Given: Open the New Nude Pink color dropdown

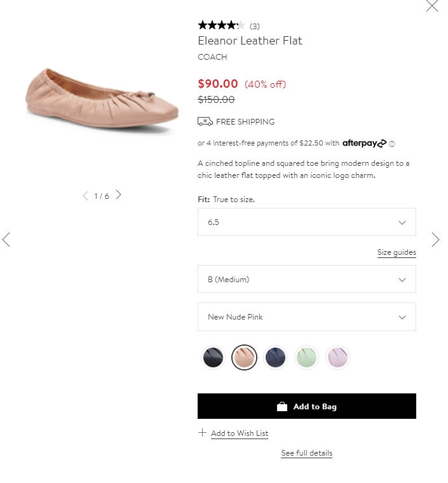Looking at the screenshot, I should 307,316.
